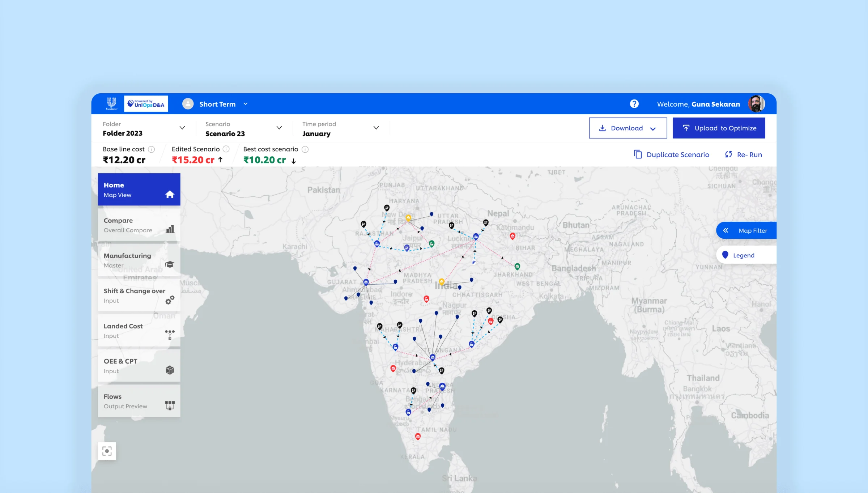Click the red marker in Tamil Nadu
Viewport: 868px width, 493px height.
[418, 437]
